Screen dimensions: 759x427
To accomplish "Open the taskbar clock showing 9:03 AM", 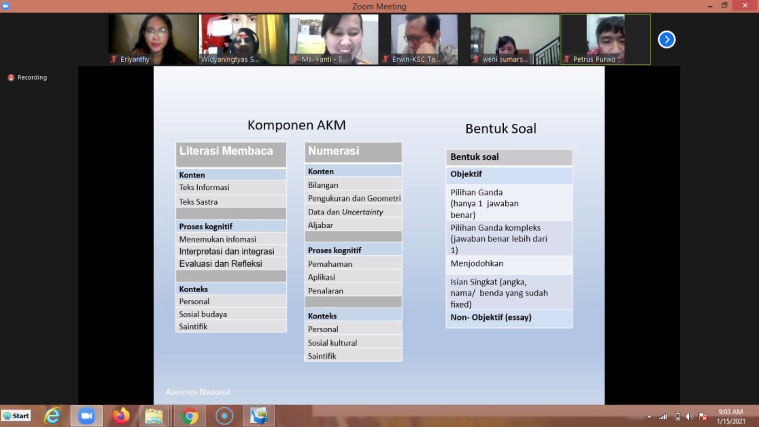I will click(x=733, y=415).
